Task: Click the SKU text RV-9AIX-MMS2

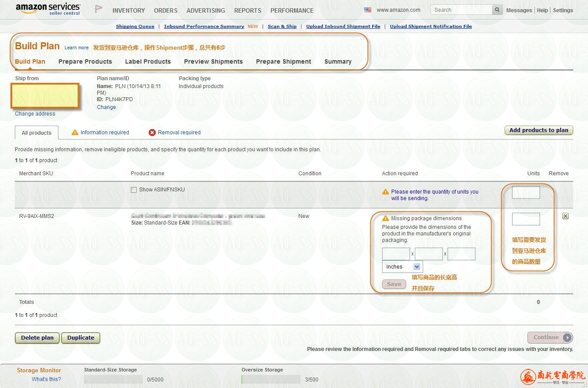Action: point(37,216)
